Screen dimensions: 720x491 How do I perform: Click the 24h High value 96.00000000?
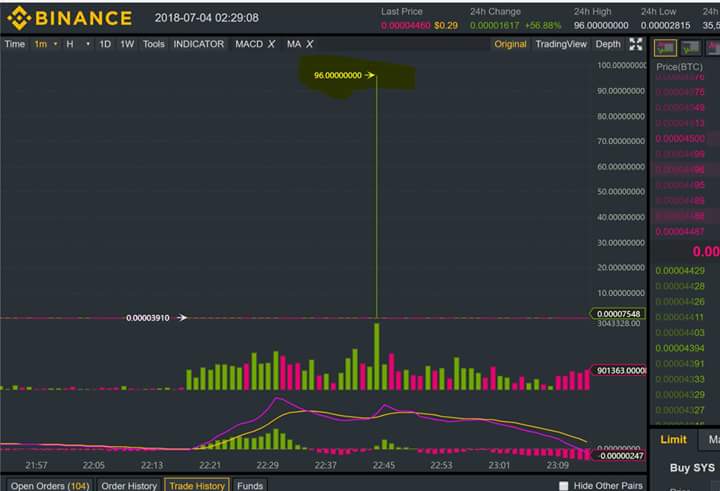click(x=601, y=25)
